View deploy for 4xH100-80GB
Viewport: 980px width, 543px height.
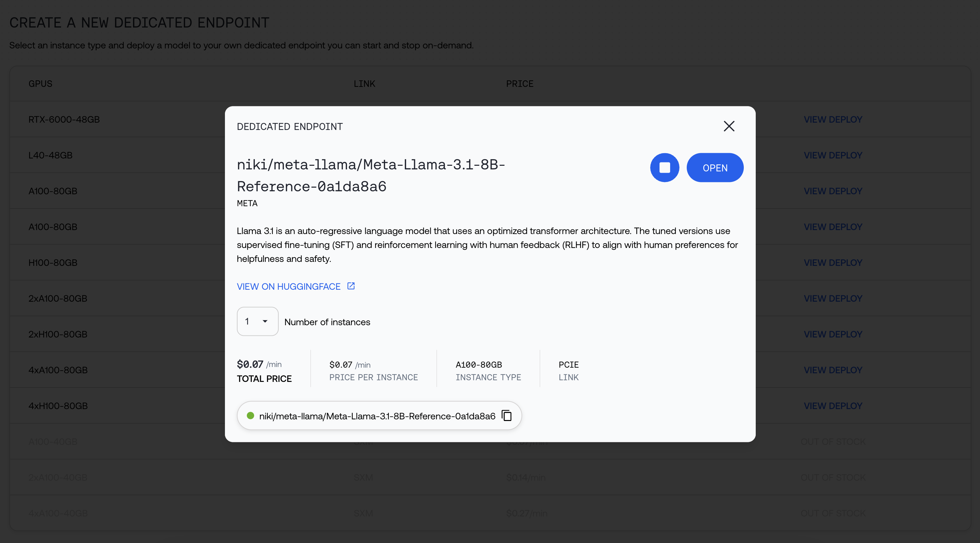coord(833,406)
